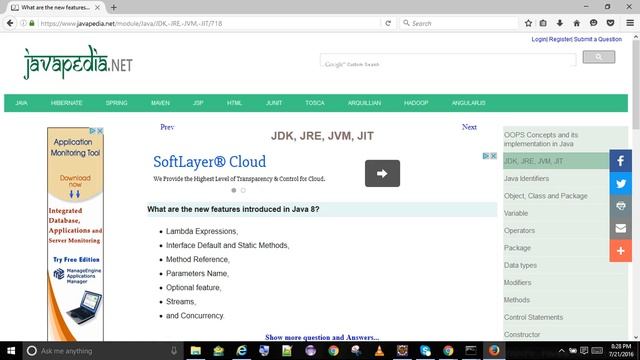This screenshot has height=360, width=640.
Task: Click the Firefox Search box
Action: pyautogui.click(x=459, y=23)
